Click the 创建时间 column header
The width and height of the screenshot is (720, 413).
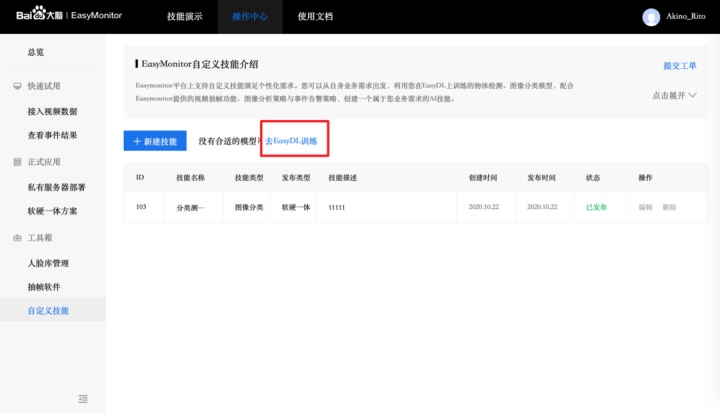(x=483, y=177)
